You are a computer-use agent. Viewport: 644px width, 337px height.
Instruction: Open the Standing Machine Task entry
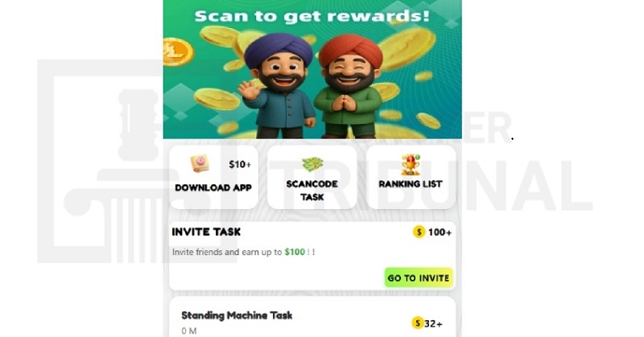[312, 318]
